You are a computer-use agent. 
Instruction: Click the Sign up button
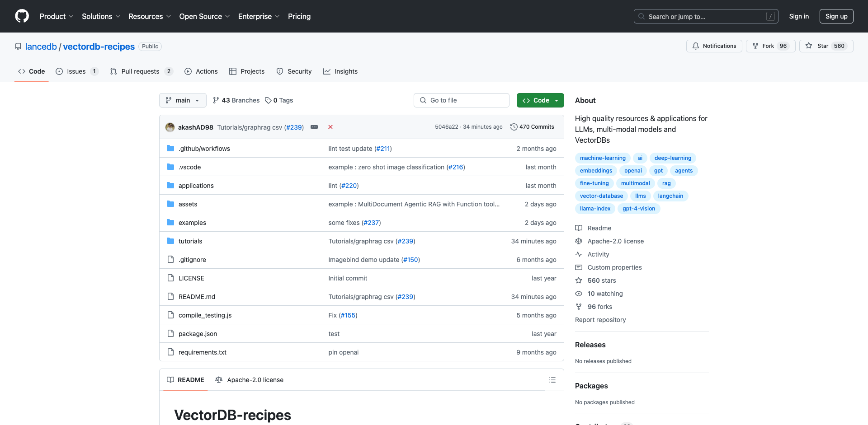(x=836, y=16)
